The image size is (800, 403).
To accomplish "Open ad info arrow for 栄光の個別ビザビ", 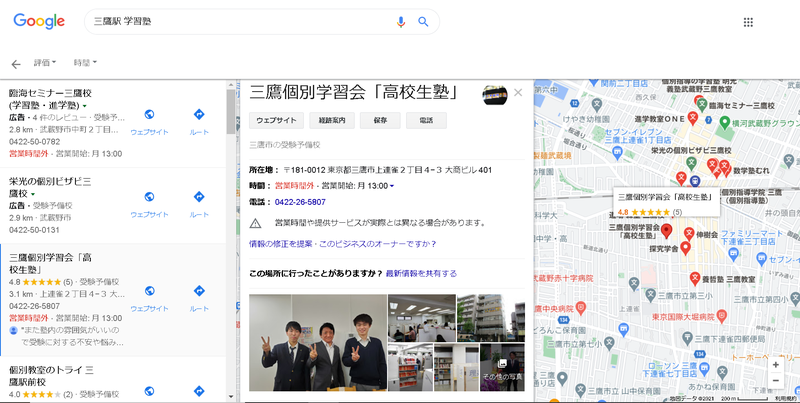I will pyautogui.click(x=33, y=194).
